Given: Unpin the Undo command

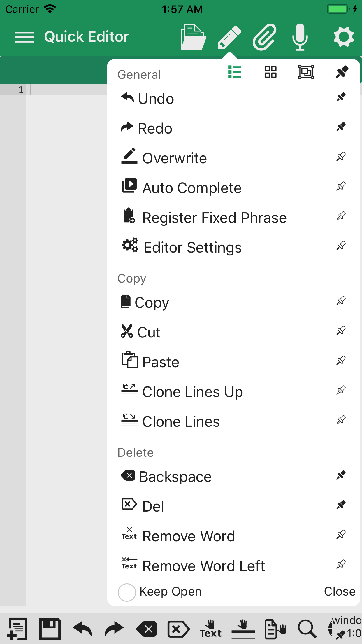Looking at the screenshot, I should pos(341,97).
